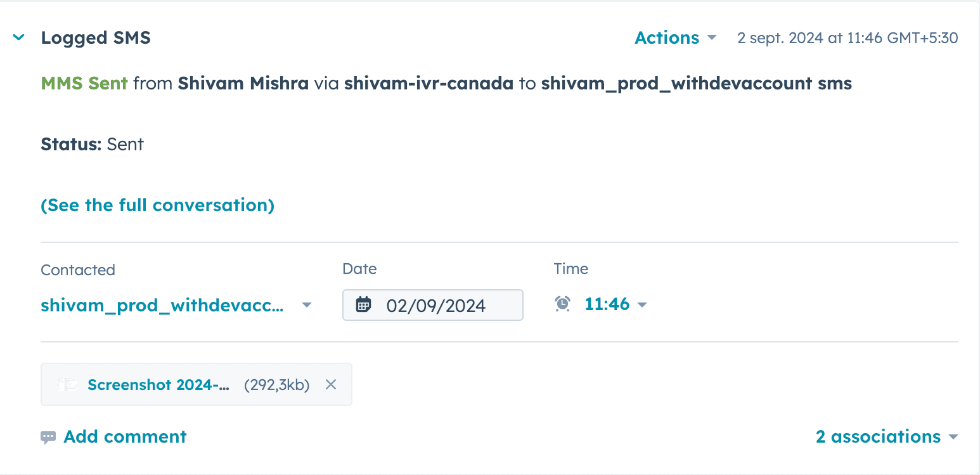980x475 pixels.
Task: Click the speech bubble comment icon
Action: pos(48,438)
